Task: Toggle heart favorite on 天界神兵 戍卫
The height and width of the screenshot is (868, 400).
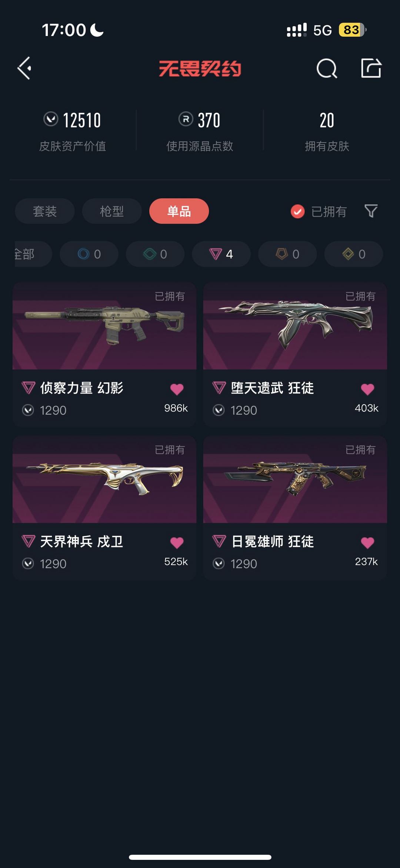Action: (177, 542)
